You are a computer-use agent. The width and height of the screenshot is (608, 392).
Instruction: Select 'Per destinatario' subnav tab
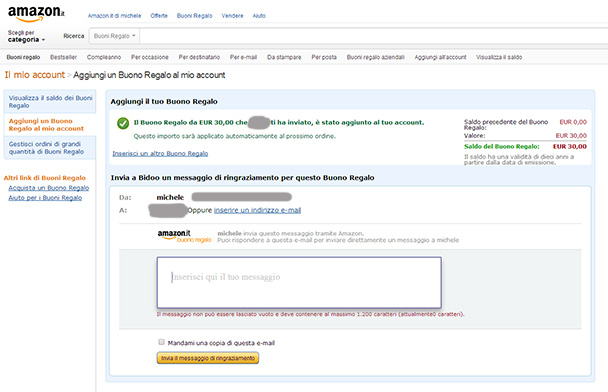point(199,57)
